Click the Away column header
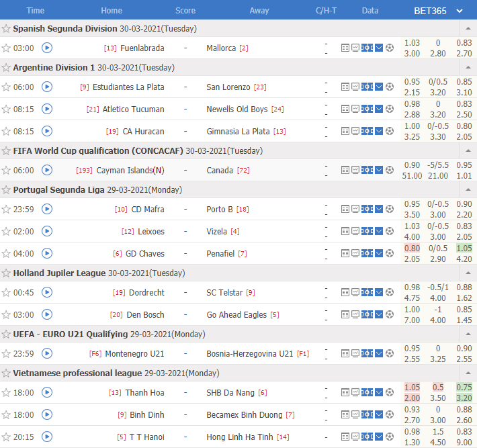Screen dimensions: 477x448 pyautogui.click(x=259, y=11)
